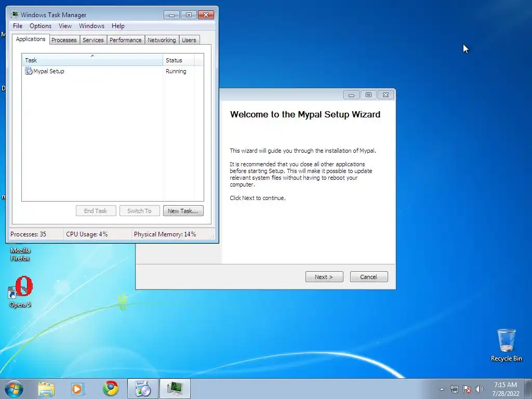532x399 pixels.
Task: Launch Windows Media Player from the taskbar
Action: (78, 389)
